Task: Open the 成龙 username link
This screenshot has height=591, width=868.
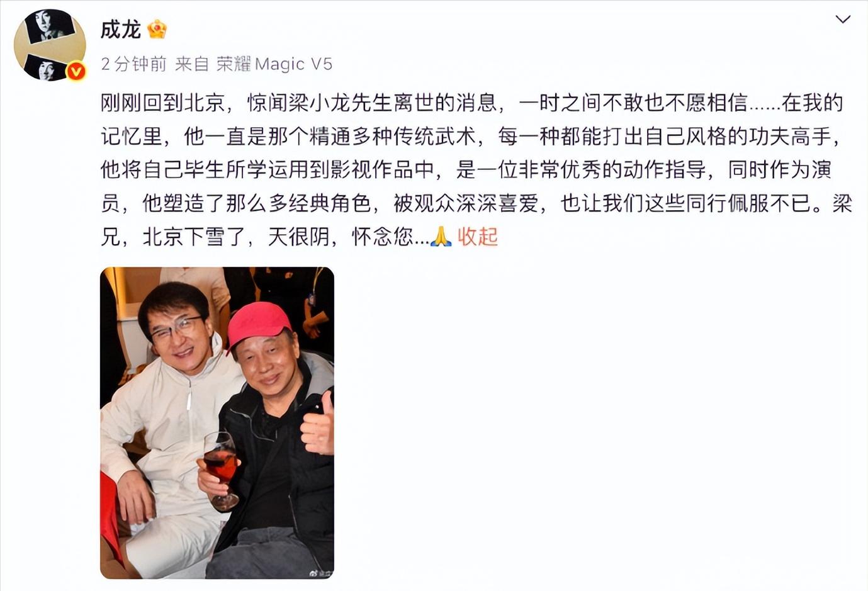Action: click(x=121, y=30)
